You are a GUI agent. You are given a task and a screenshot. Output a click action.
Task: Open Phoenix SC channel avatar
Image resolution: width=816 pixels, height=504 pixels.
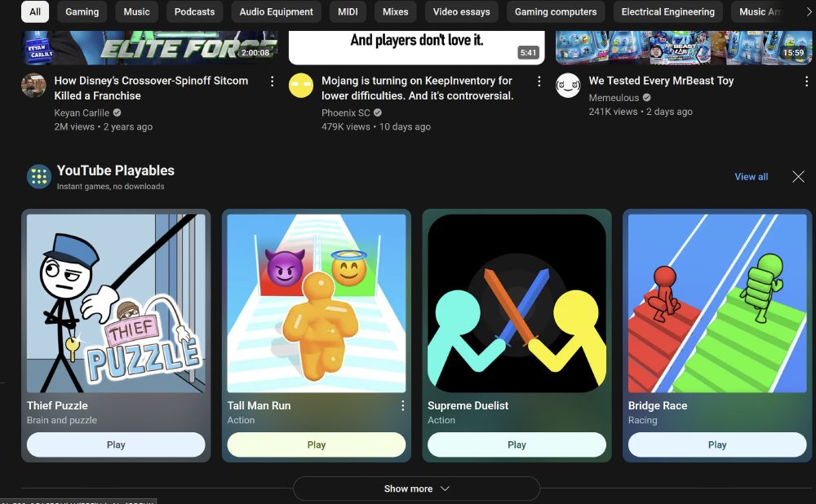301,86
